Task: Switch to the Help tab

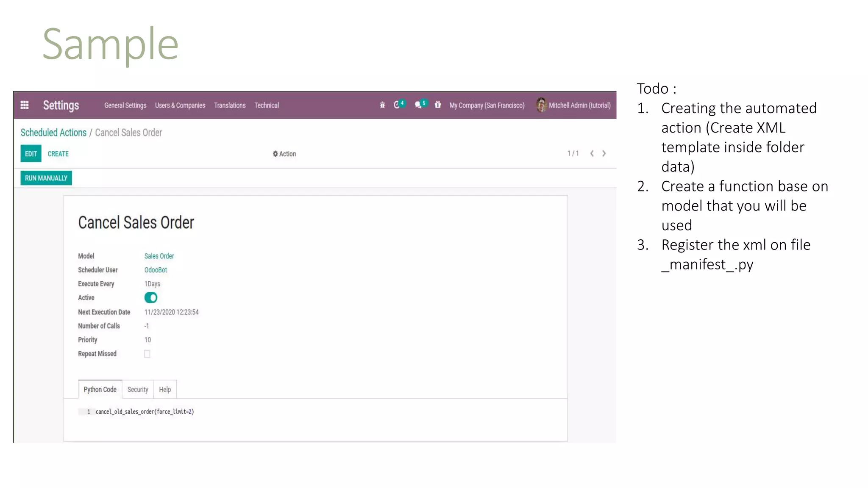Action: coord(165,389)
